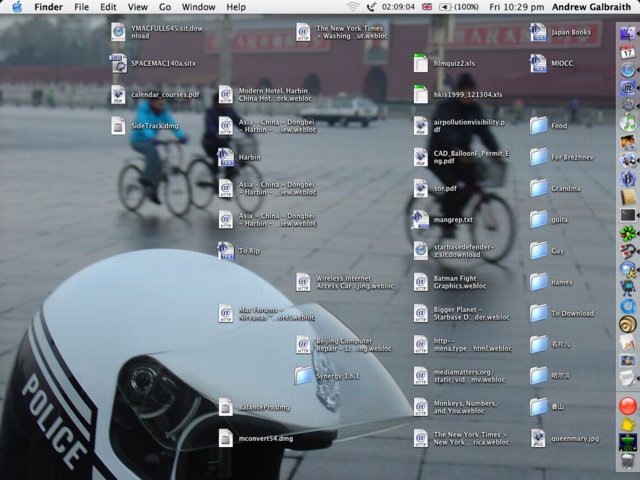Open the View menu

(x=138, y=7)
